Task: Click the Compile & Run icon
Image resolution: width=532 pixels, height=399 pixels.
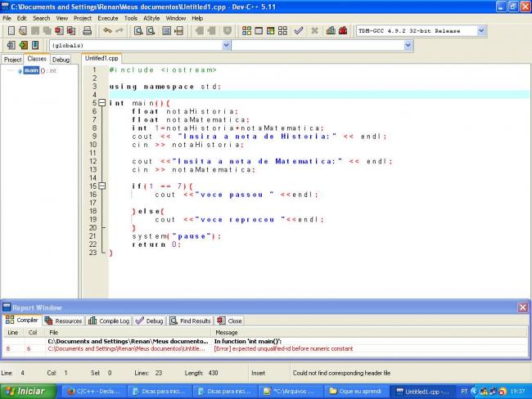Action: (x=270, y=31)
